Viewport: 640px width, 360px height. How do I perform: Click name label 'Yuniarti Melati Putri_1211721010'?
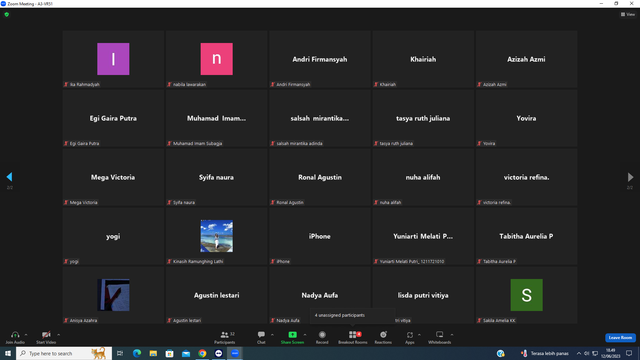pyautogui.click(x=412, y=261)
